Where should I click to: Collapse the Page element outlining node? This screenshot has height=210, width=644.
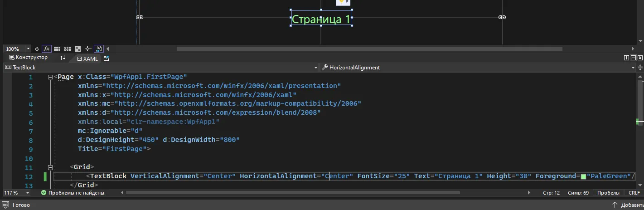click(x=50, y=77)
